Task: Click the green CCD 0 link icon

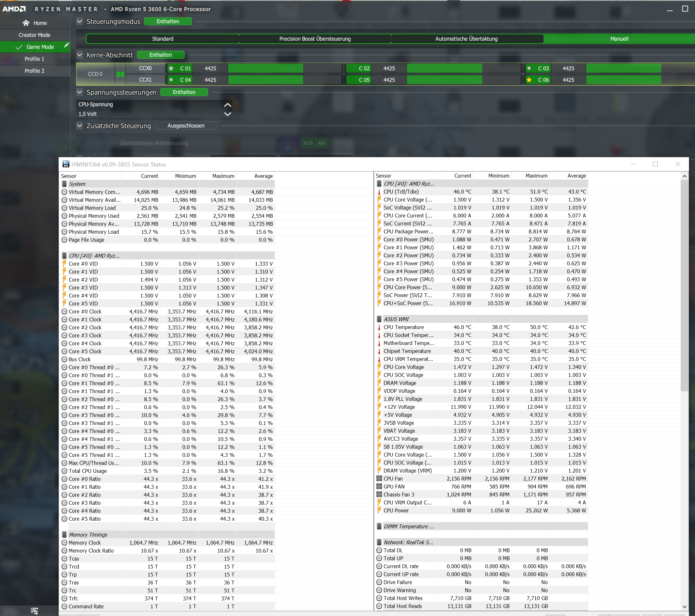Action: (x=120, y=74)
